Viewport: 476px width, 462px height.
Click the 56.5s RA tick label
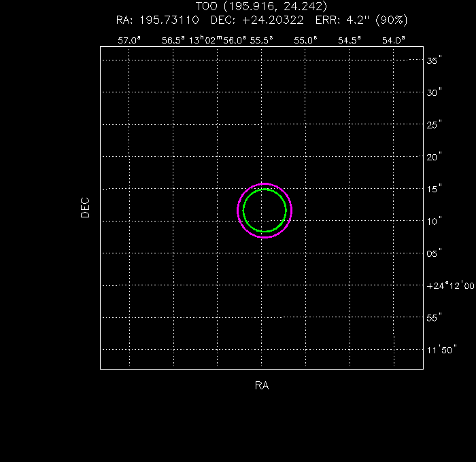(x=173, y=40)
